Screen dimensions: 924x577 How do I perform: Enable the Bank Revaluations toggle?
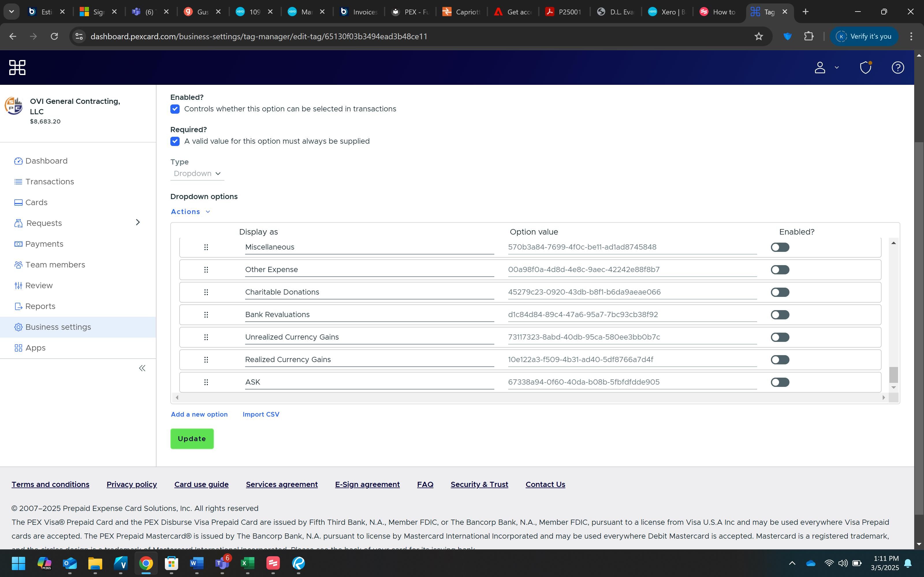780,315
